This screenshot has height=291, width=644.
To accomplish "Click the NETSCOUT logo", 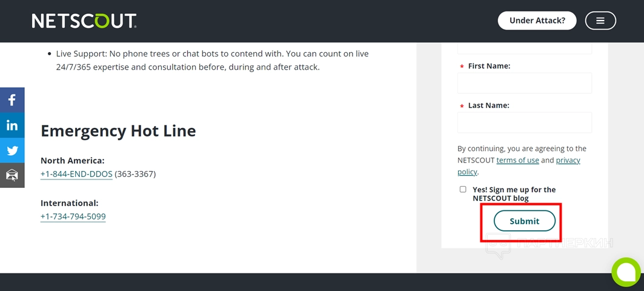I will click(x=84, y=21).
